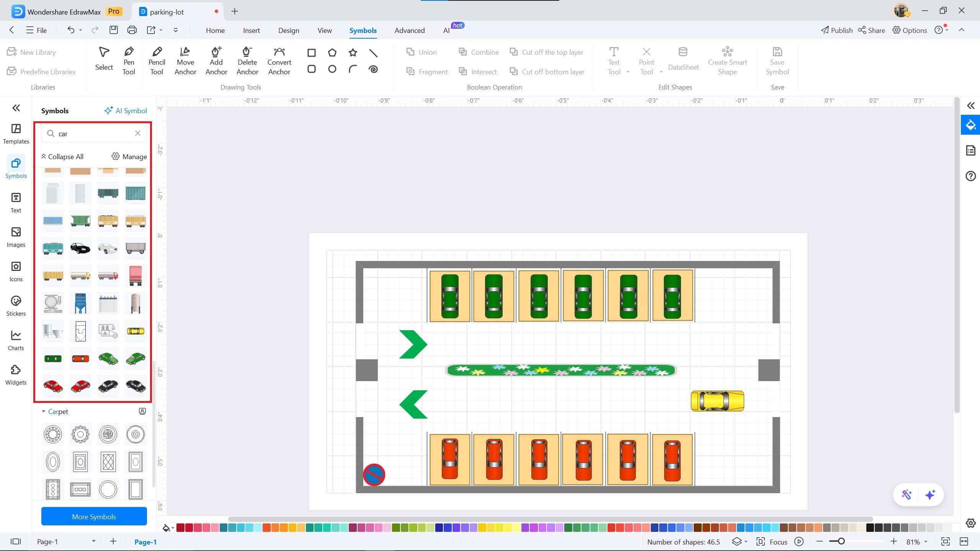Open the Advanced ribbon tab
Viewport: 980px width, 551px height.
click(x=409, y=30)
